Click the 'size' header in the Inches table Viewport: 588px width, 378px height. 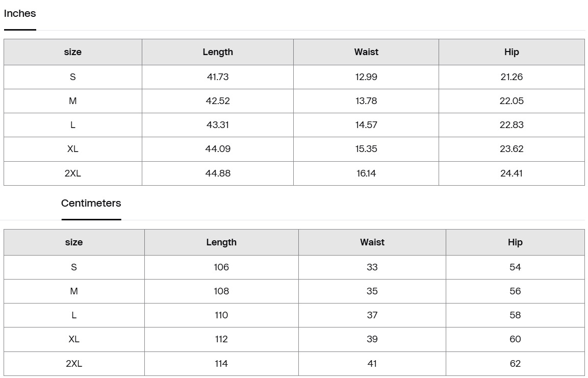[x=72, y=52]
